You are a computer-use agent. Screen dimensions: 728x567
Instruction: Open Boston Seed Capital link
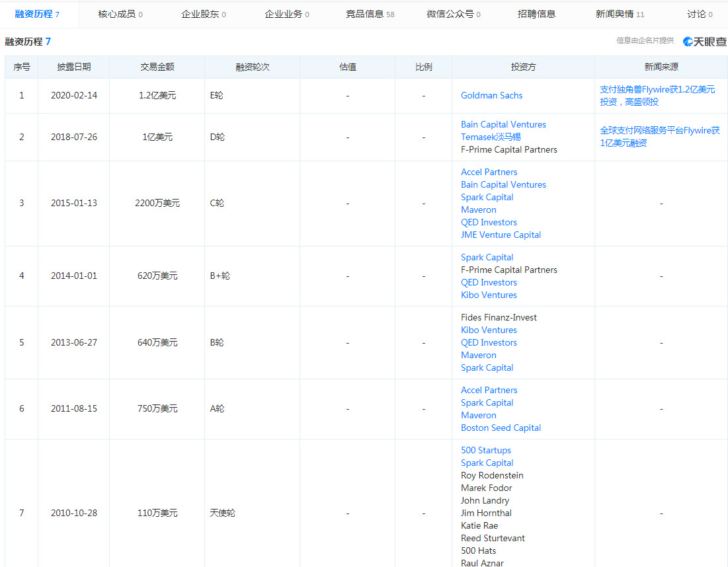click(501, 428)
